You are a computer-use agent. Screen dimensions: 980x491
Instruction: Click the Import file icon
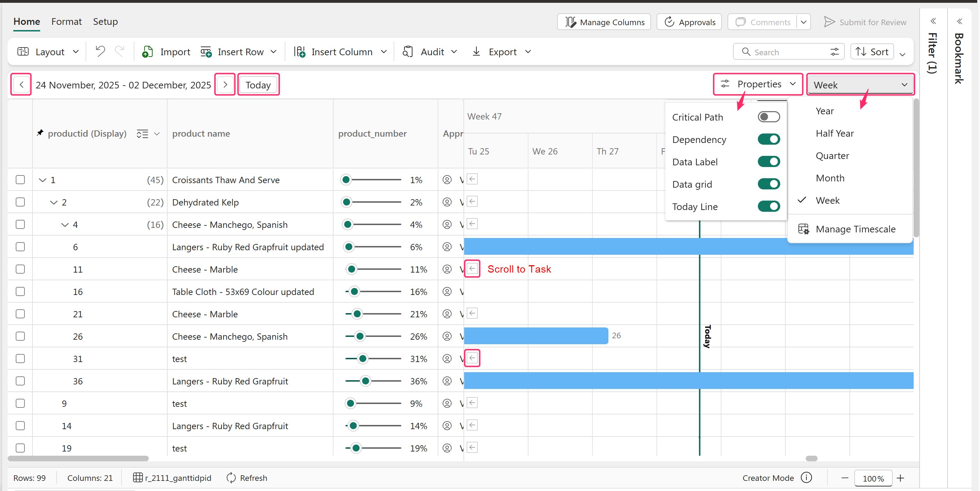pos(147,51)
